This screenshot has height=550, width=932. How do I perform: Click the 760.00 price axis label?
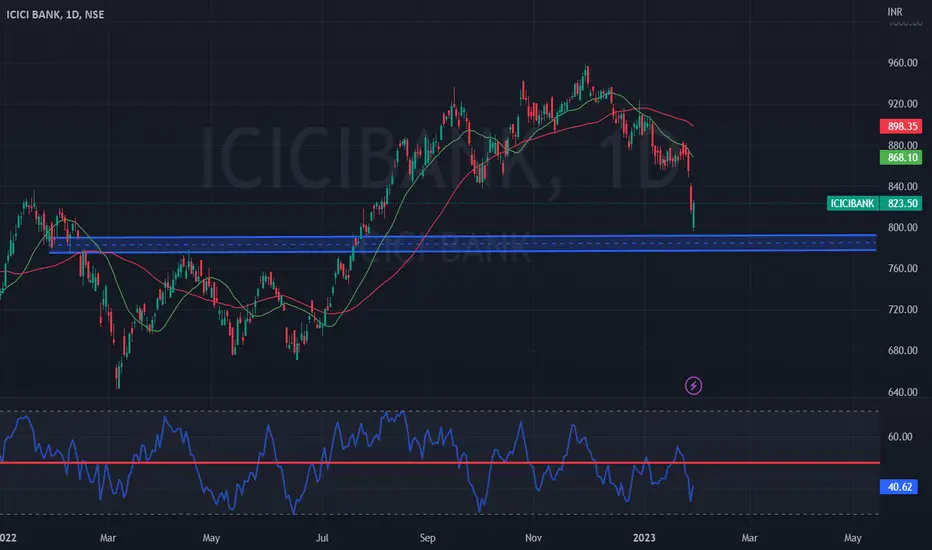point(902,269)
